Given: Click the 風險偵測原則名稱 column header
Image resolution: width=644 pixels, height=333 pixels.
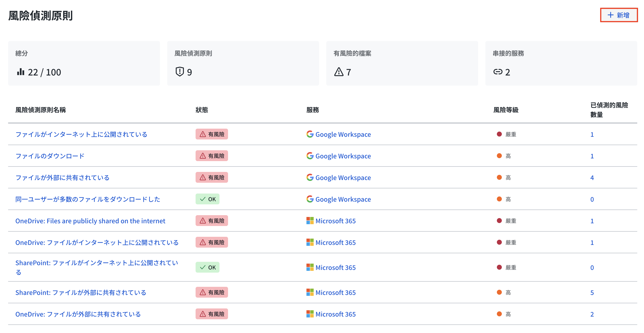Looking at the screenshot, I should (x=41, y=110).
